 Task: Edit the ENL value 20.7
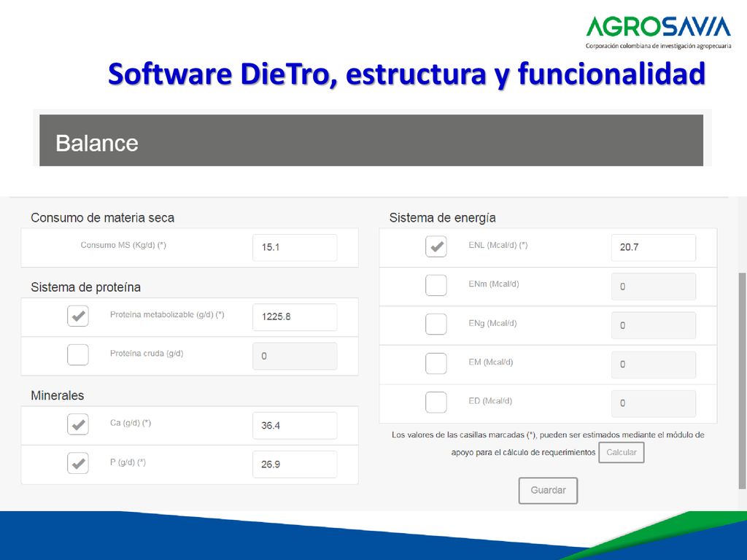click(654, 248)
